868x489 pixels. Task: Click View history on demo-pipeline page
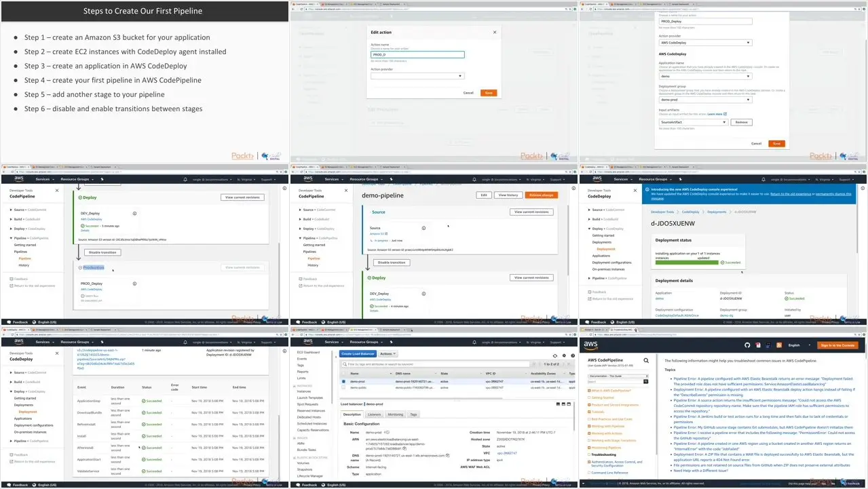click(508, 195)
